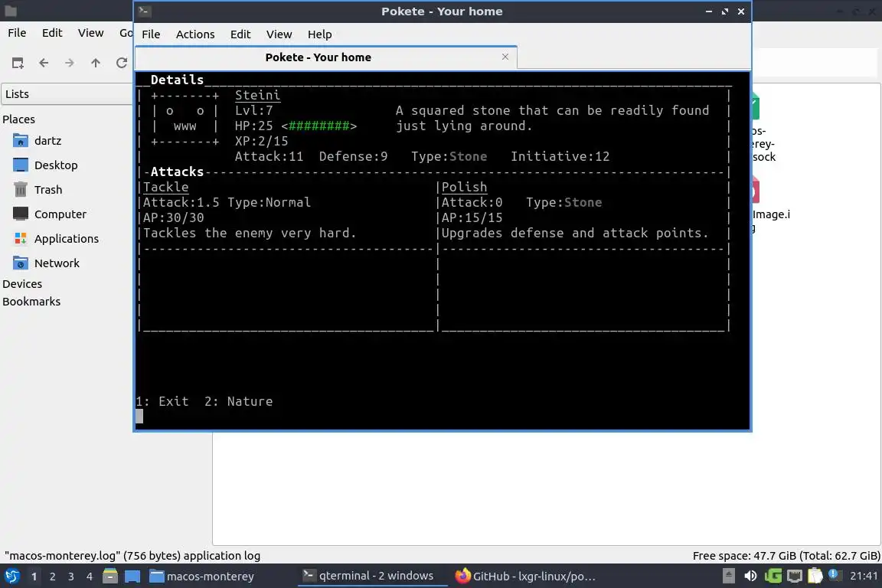Click the clock showing 21:41
The width and height of the screenshot is (882, 588).
[x=864, y=576]
